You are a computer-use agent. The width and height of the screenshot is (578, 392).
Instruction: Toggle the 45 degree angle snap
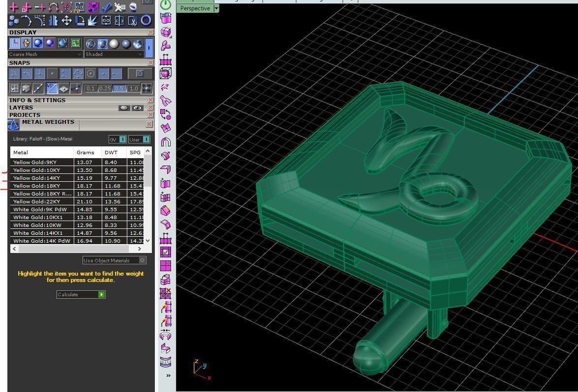pyautogui.click(x=52, y=88)
